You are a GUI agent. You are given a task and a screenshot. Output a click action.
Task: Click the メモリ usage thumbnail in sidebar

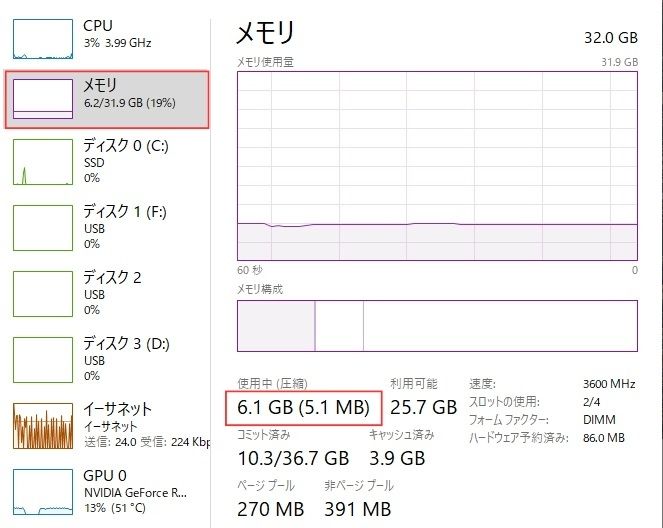(43, 99)
